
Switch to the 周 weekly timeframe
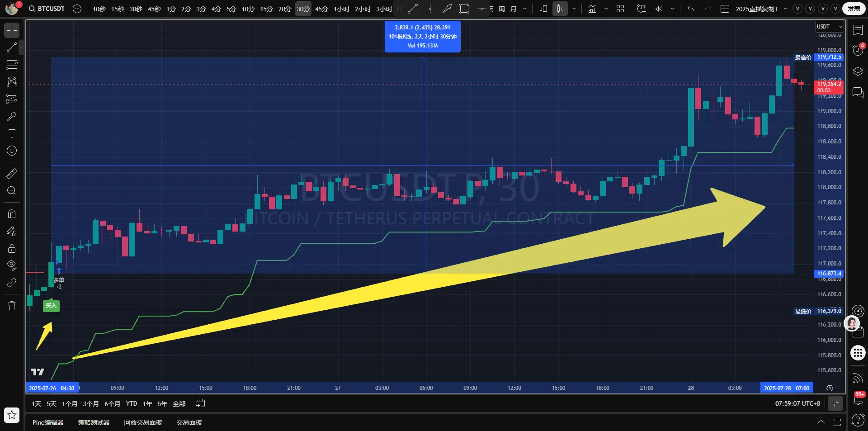click(501, 9)
